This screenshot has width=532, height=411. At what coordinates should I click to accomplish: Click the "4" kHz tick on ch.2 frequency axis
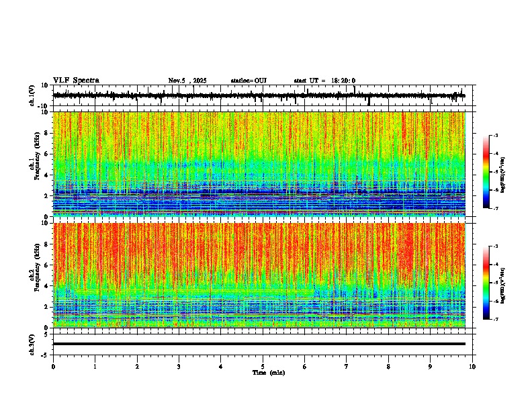[46, 286]
